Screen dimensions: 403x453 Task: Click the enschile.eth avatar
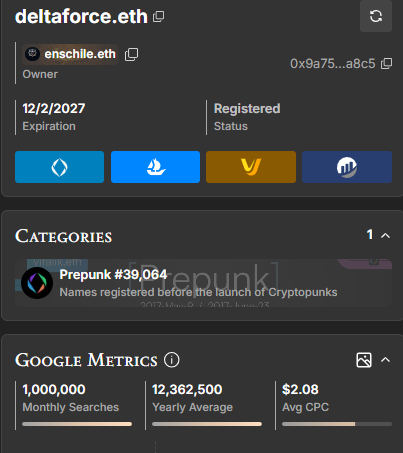(33, 54)
